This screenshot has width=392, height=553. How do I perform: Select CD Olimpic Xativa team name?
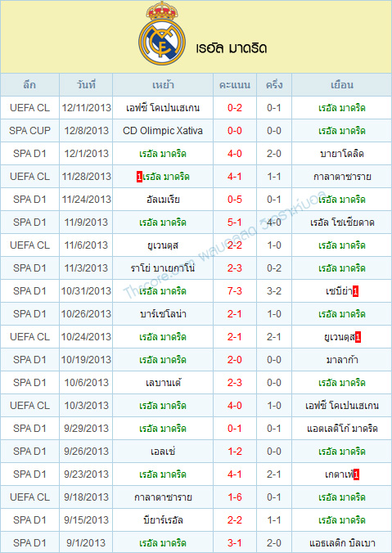[163, 131]
